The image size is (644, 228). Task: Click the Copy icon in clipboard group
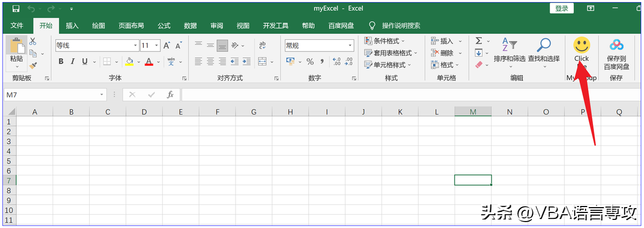click(33, 53)
